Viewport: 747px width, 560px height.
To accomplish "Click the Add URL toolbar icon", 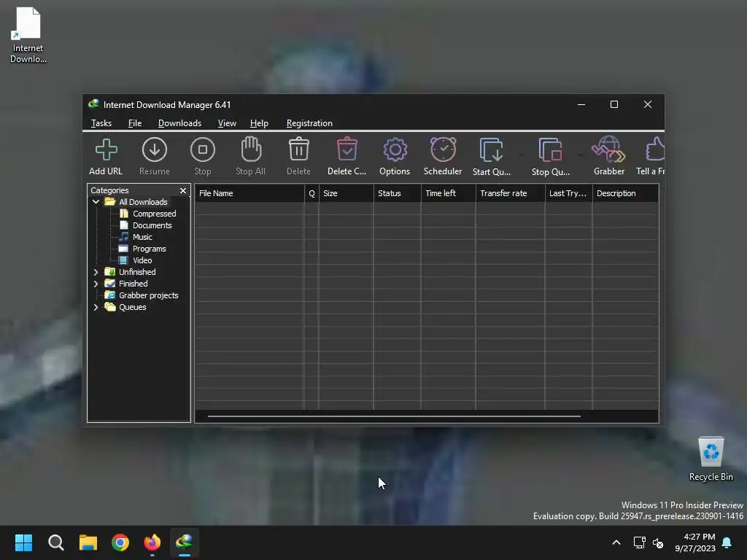I will (x=106, y=149).
